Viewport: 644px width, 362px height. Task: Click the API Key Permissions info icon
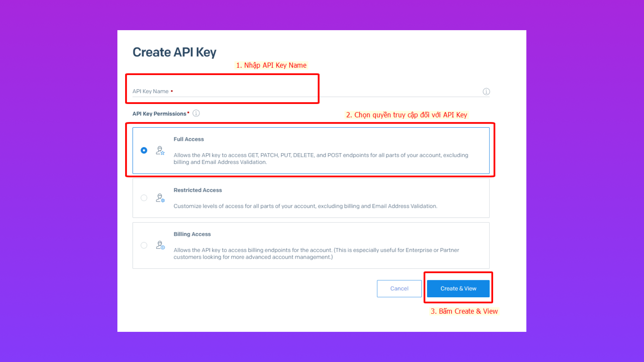[196, 113]
